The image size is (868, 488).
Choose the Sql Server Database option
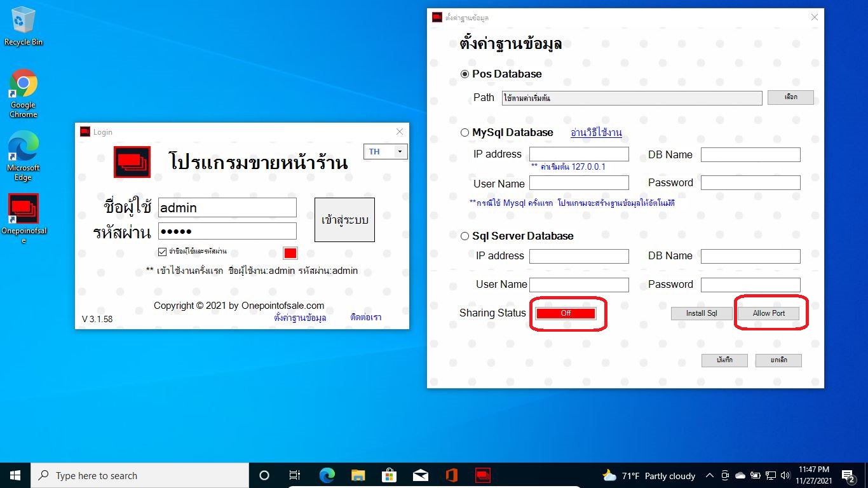[x=465, y=236]
